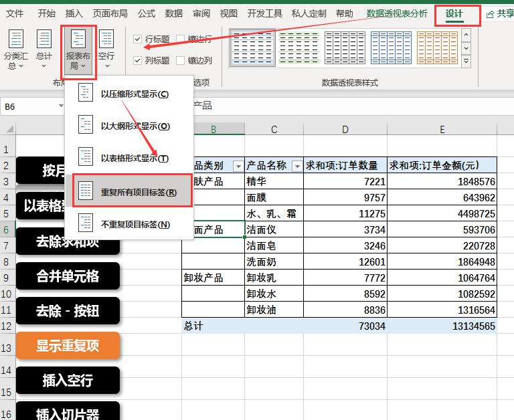The height and width of the screenshot is (420, 514).
Task: Open the 文件 tab
Action: click(x=15, y=14)
